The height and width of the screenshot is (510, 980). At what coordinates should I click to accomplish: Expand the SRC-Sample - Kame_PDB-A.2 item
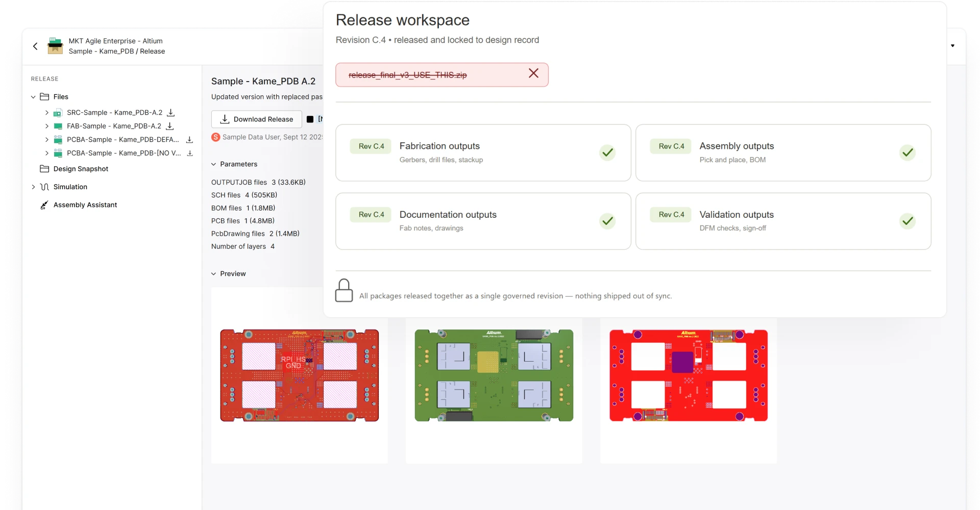(47, 113)
